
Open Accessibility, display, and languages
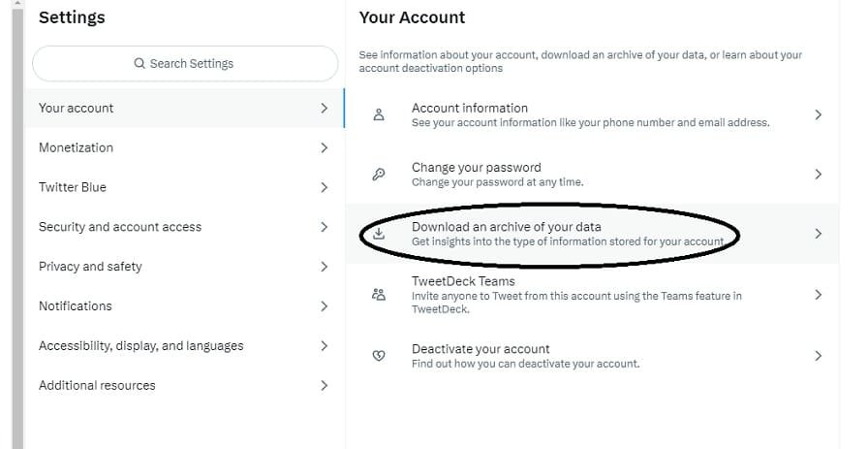(141, 346)
